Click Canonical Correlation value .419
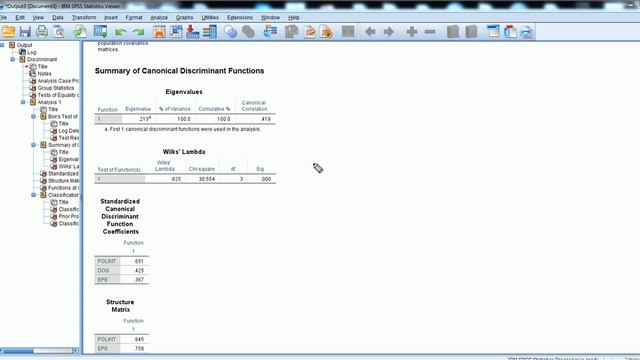This screenshot has height=360, width=640. point(265,119)
